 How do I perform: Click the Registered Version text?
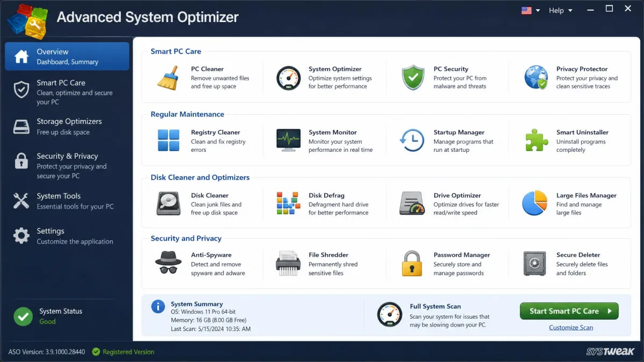128,352
